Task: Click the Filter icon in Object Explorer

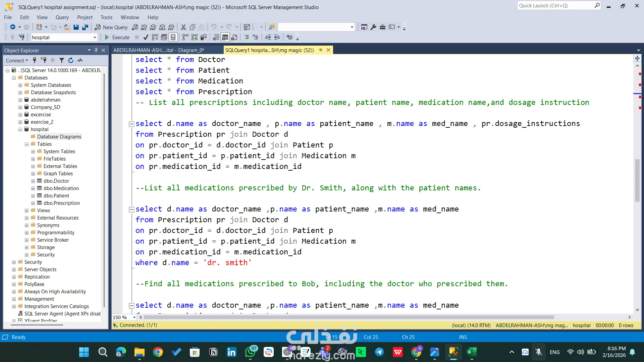Action: click(x=62, y=60)
